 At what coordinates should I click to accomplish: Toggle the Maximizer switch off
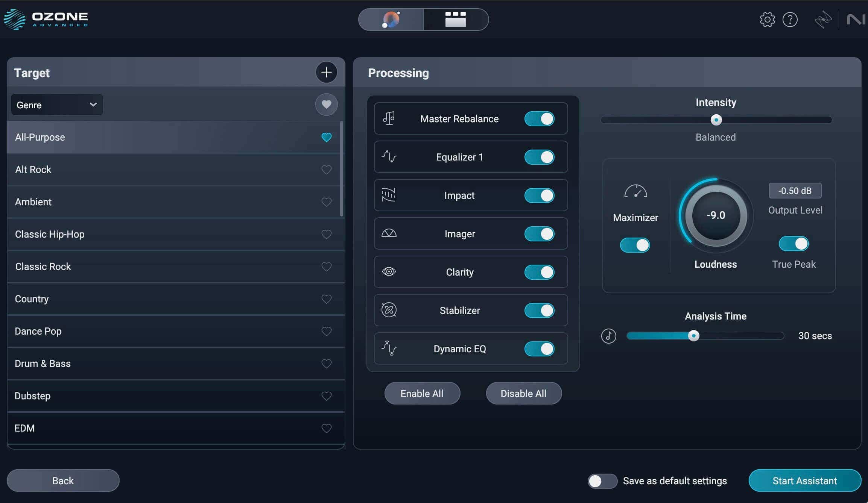[x=635, y=245]
